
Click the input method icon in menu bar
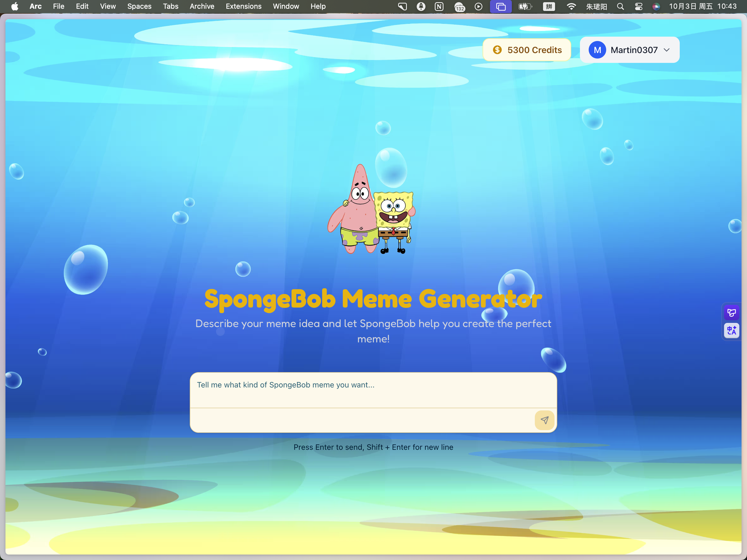click(x=549, y=6)
